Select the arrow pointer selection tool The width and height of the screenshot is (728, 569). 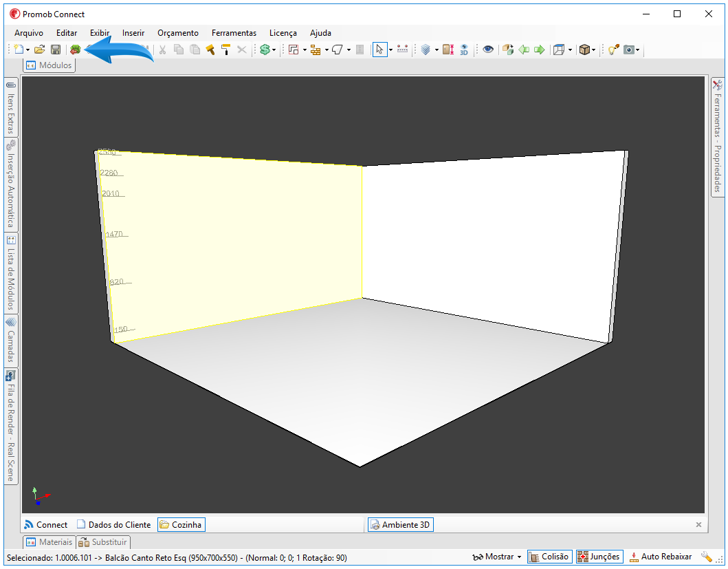point(379,50)
